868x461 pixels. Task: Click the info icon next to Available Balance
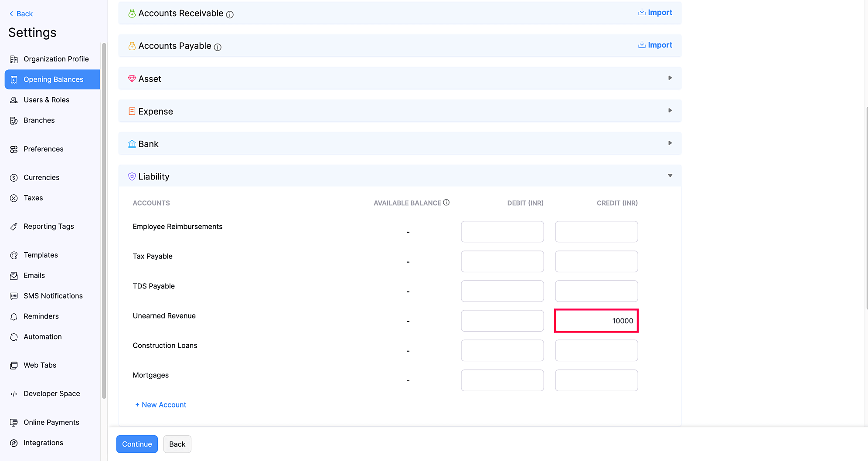click(x=446, y=202)
